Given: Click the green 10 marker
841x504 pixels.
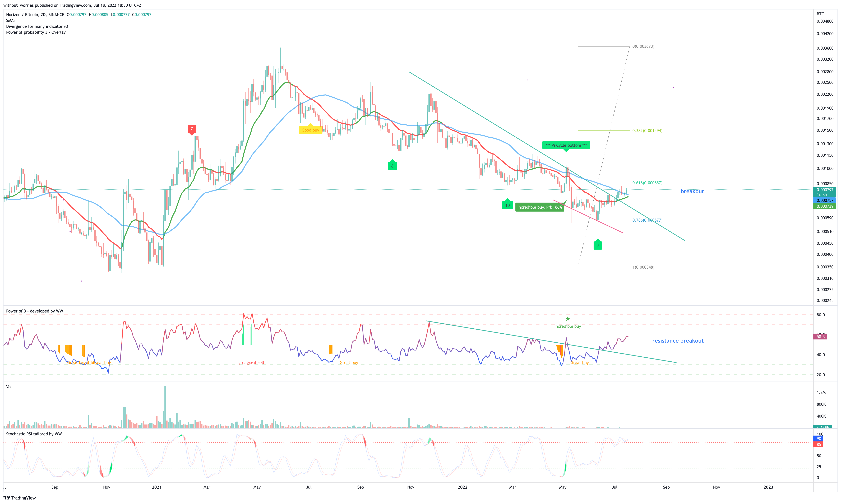Looking at the screenshot, I should (507, 204).
